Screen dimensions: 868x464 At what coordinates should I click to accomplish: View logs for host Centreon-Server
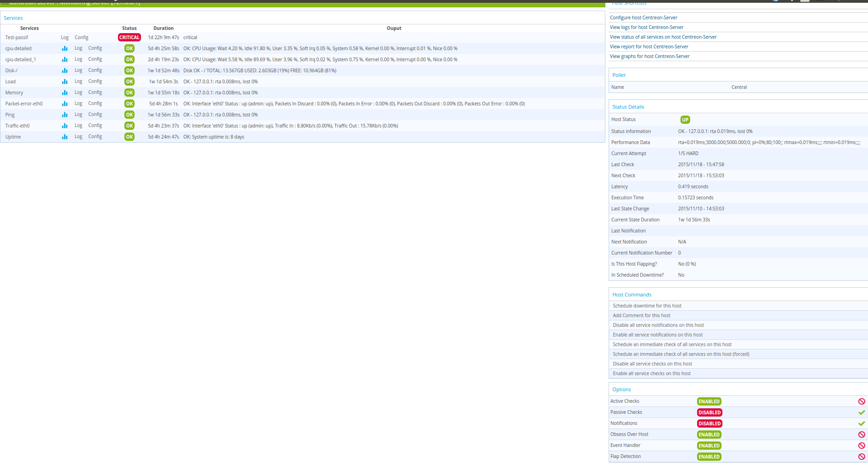(647, 27)
